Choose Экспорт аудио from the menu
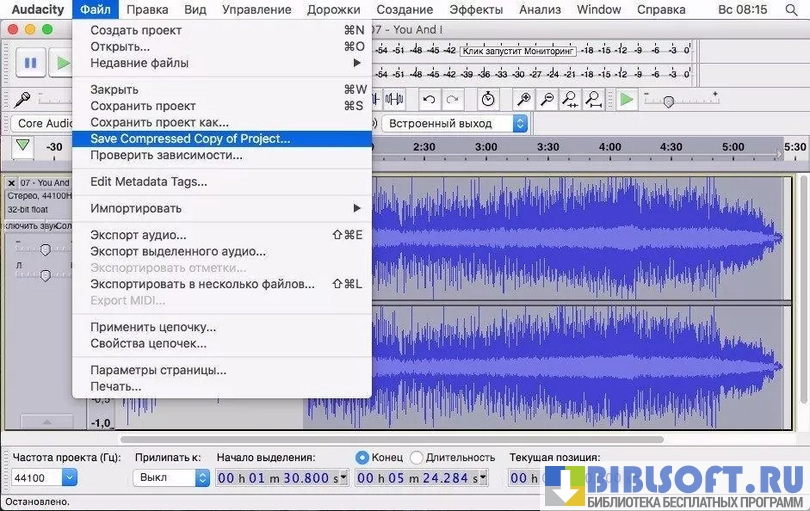810x511 pixels. tap(138, 235)
